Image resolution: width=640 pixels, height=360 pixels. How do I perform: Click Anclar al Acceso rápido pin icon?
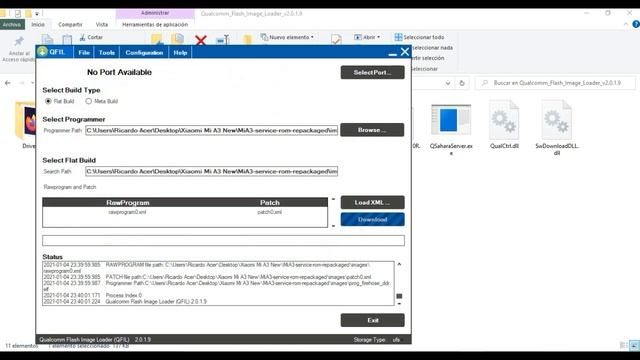[18, 42]
